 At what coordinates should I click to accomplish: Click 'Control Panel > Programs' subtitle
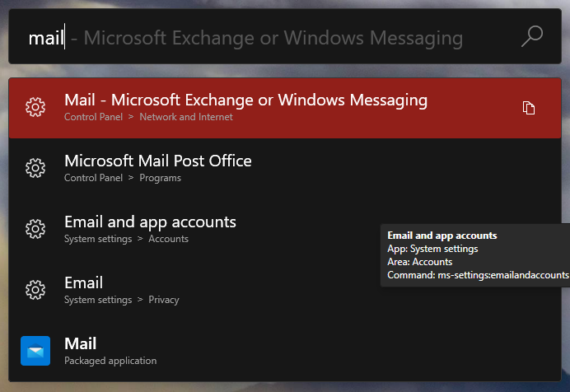point(123,178)
